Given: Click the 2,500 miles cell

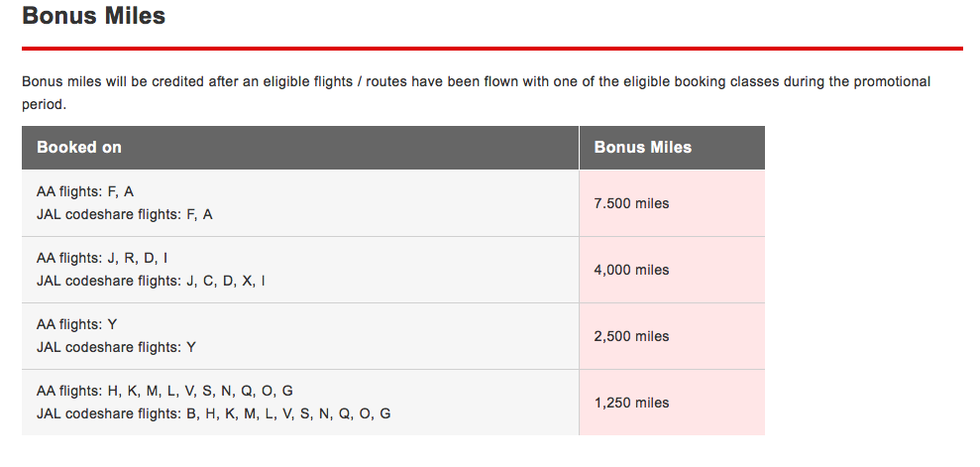Looking at the screenshot, I should click(672, 336).
